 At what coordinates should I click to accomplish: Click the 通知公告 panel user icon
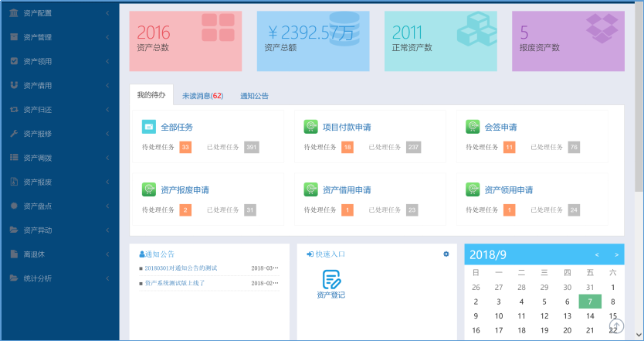coord(142,254)
